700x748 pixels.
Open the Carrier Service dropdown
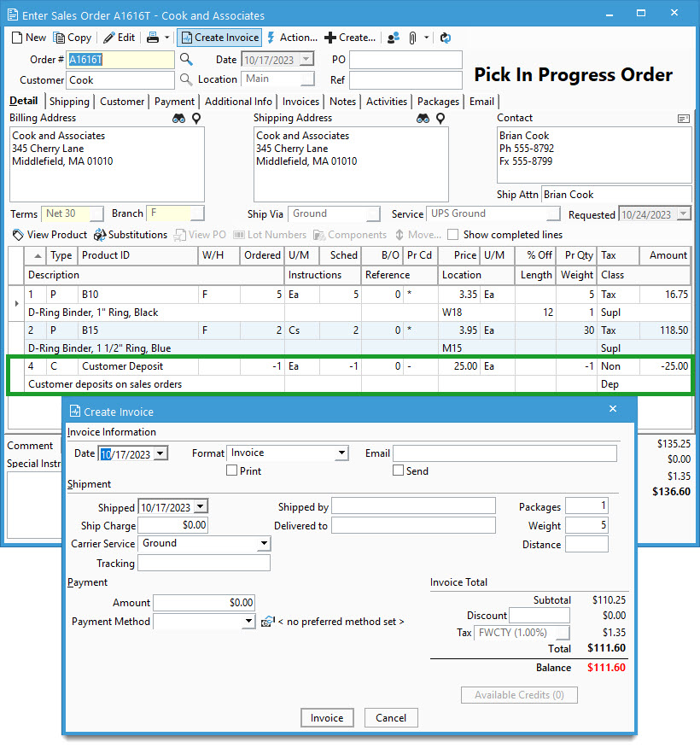[x=264, y=544]
